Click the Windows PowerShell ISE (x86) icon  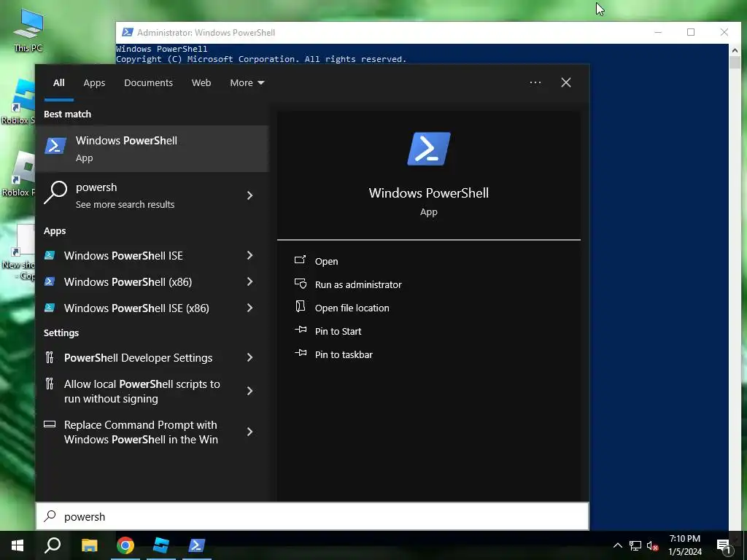click(x=50, y=308)
